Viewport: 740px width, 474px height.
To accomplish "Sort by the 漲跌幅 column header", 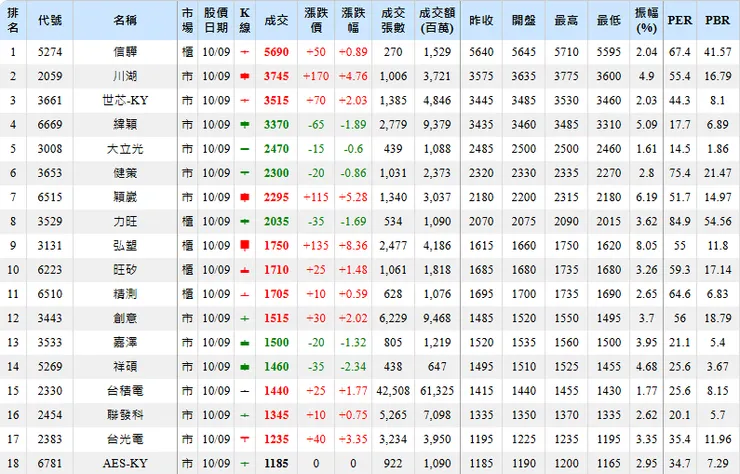I will (x=353, y=20).
